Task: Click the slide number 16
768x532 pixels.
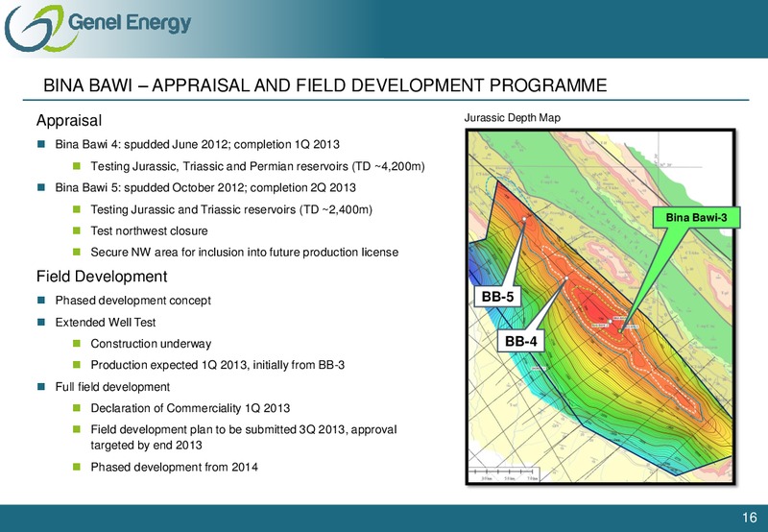Action: click(x=750, y=518)
